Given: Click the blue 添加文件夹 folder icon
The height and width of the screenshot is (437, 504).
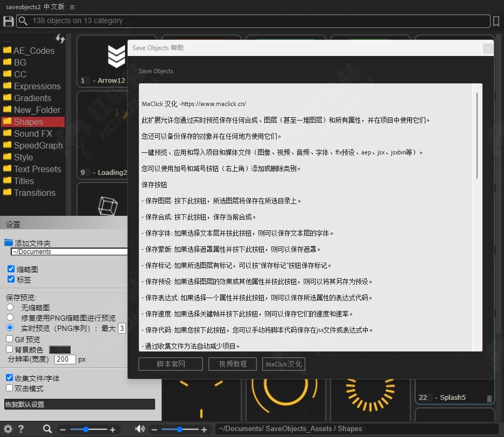Looking at the screenshot, I should 9,243.
